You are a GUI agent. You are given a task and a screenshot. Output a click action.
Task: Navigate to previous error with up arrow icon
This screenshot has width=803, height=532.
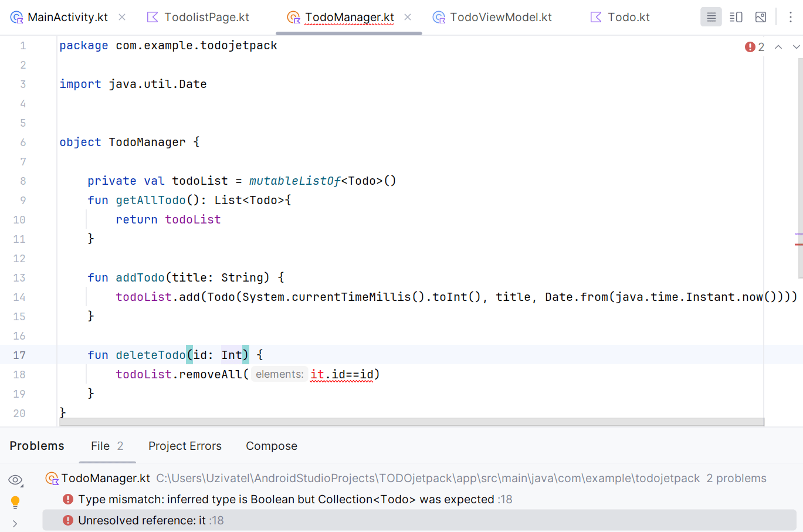778,47
